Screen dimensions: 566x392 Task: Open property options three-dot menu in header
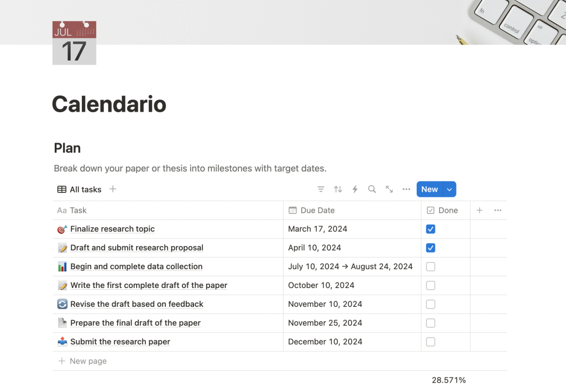(x=497, y=210)
